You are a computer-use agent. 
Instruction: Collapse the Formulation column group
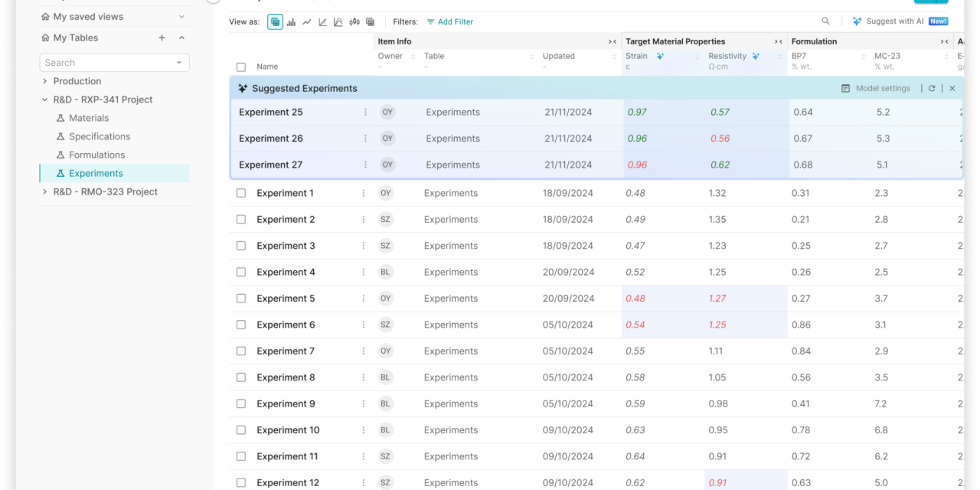coord(945,41)
